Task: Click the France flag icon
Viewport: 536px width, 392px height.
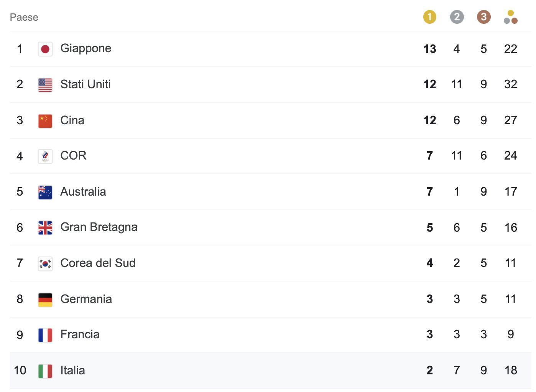Action: 45,335
